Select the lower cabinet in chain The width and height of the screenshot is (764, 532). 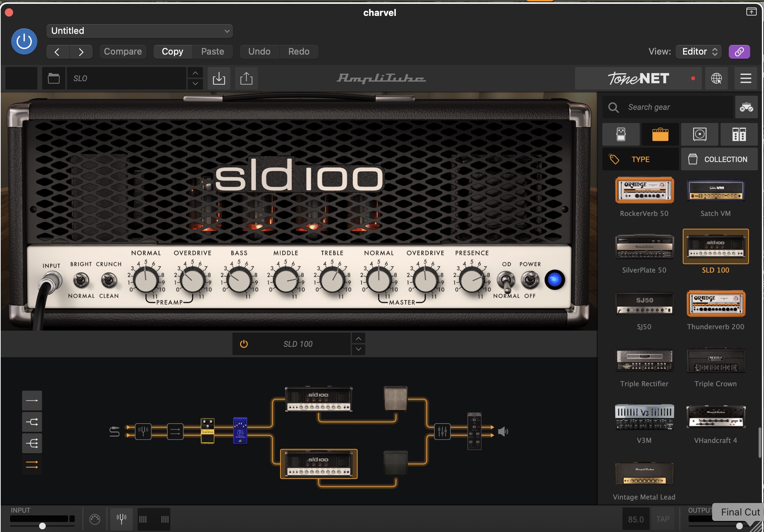pos(395,463)
